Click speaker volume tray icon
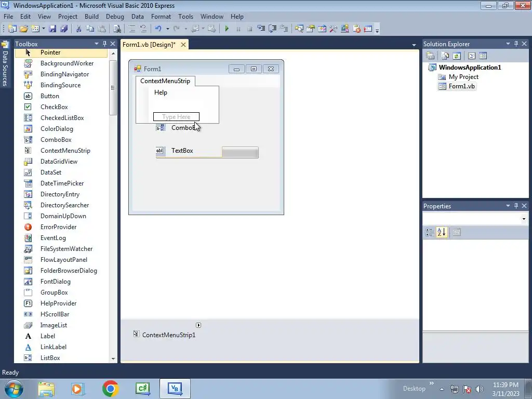This screenshot has height=399, width=532. coord(479,389)
